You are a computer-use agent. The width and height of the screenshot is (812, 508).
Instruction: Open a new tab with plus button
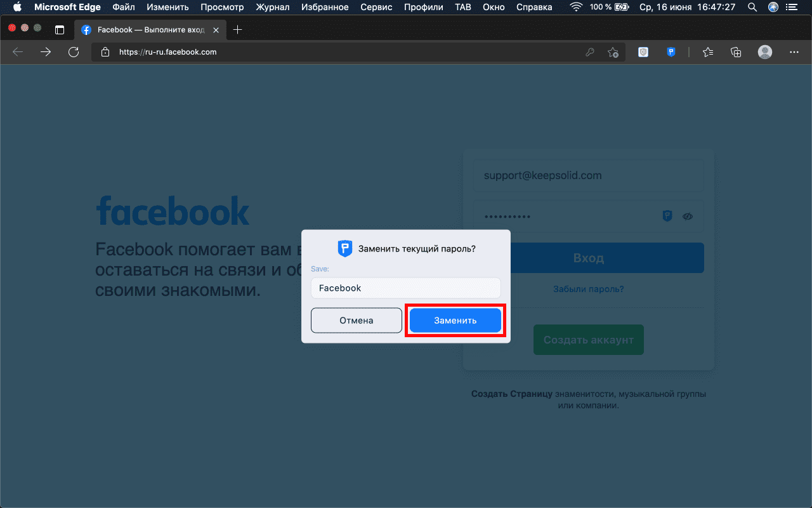click(x=238, y=30)
